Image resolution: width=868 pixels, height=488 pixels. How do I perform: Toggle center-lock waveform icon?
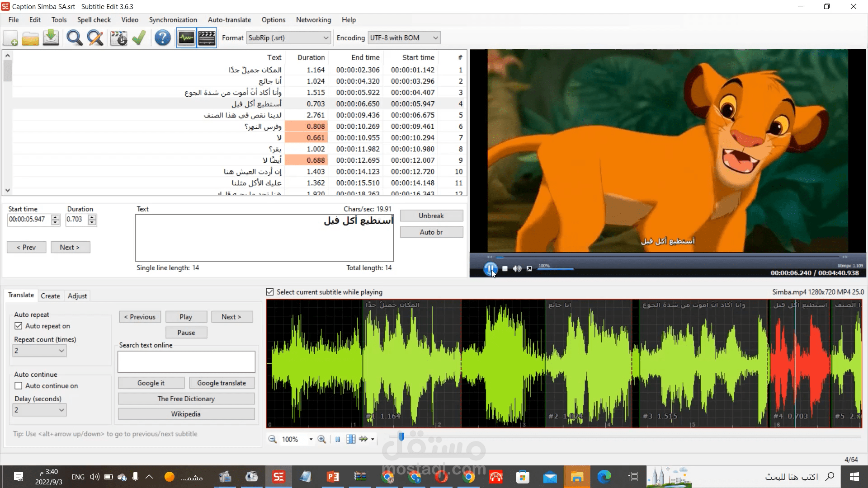[x=351, y=439]
